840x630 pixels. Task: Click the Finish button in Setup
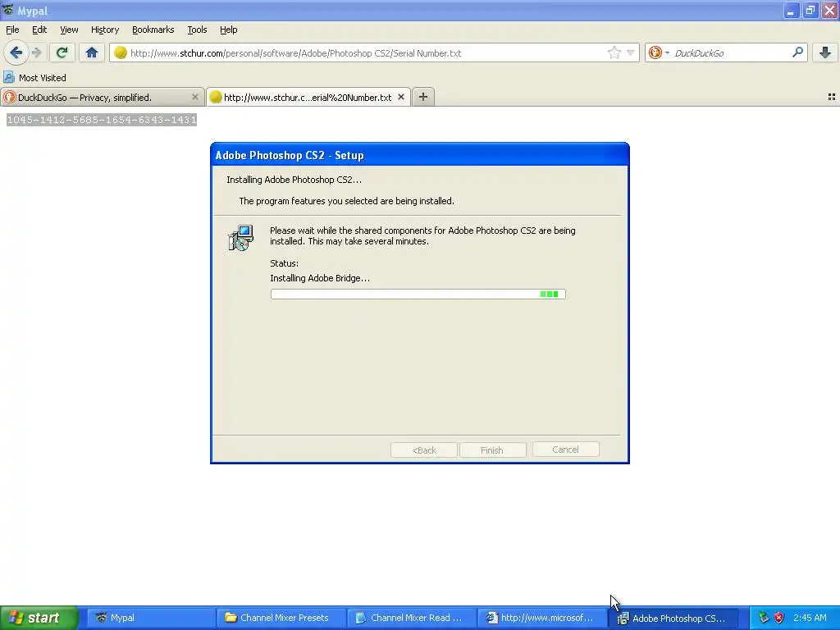492,450
